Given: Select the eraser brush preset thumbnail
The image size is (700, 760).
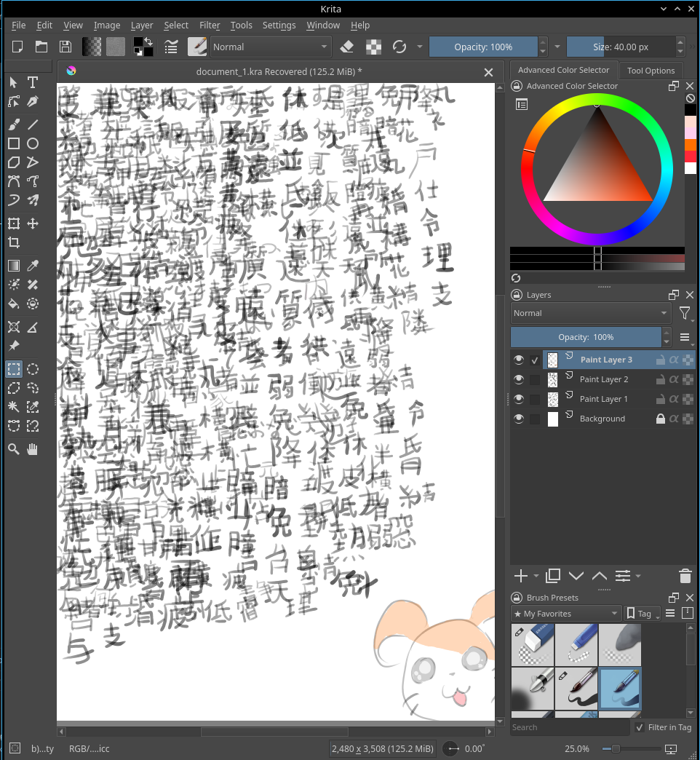Looking at the screenshot, I should (x=533, y=645).
